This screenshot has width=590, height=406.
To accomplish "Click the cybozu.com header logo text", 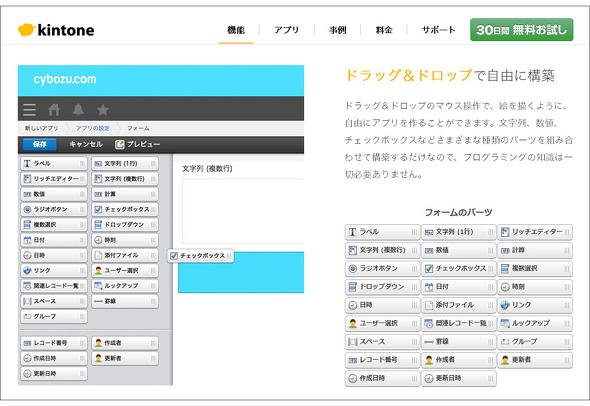I will [65, 79].
